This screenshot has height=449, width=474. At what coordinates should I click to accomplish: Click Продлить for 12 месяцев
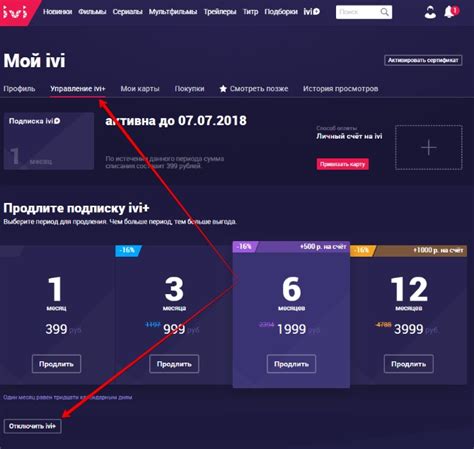point(409,364)
